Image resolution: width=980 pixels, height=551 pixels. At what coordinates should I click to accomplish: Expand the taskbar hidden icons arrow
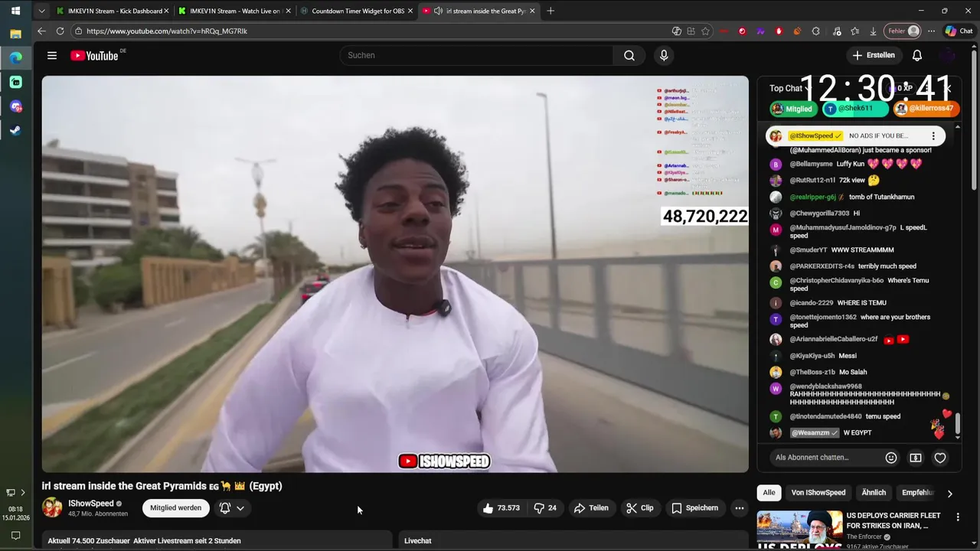[23, 493]
